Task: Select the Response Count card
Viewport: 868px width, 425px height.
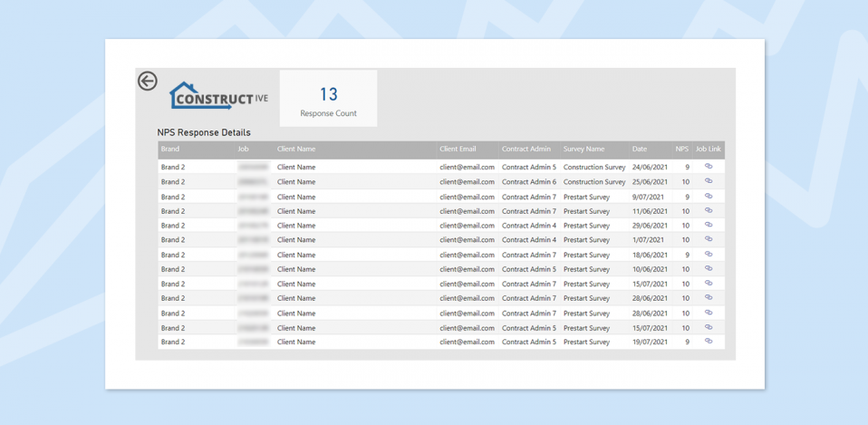Action: (x=328, y=99)
